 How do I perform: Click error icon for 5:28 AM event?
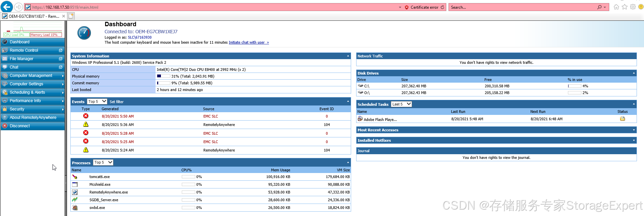[x=86, y=133]
